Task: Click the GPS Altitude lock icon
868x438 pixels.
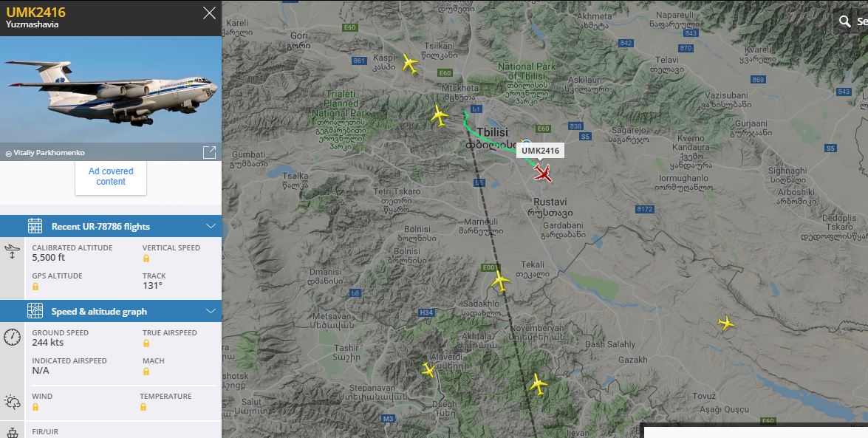Action: coord(35,287)
